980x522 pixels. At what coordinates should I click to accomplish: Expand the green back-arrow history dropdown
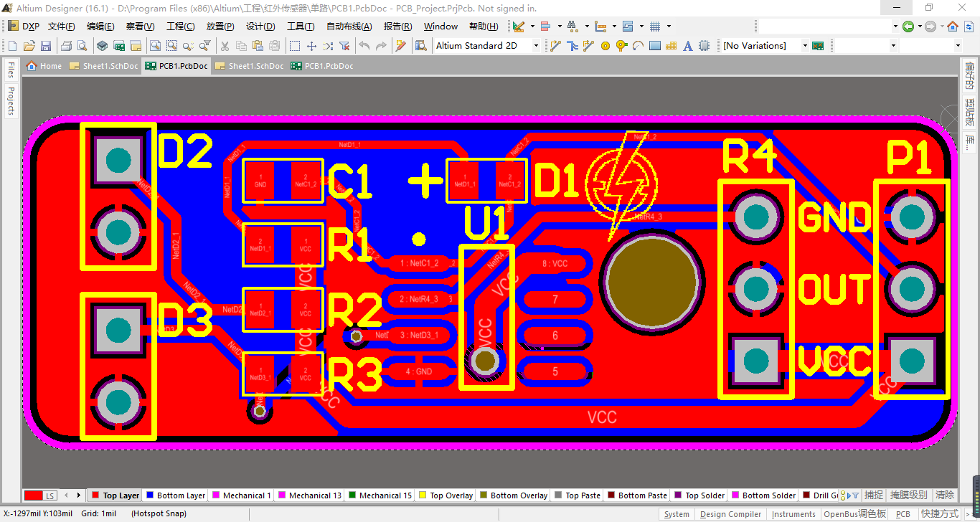pos(919,27)
